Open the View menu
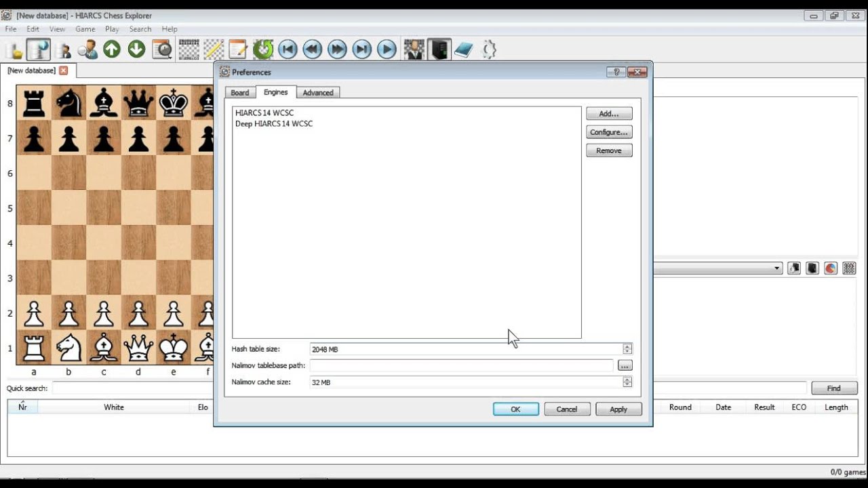The width and height of the screenshot is (868, 488). pos(57,29)
